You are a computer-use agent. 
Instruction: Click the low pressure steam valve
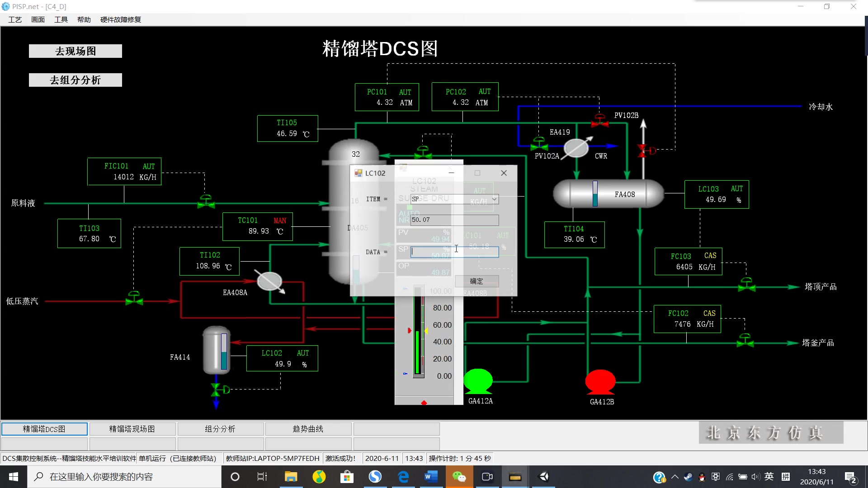pyautogui.click(x=134, y=299)
